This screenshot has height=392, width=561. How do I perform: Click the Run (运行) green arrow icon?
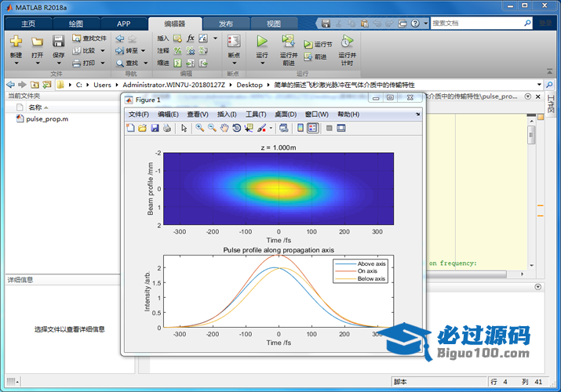[262, 41]
